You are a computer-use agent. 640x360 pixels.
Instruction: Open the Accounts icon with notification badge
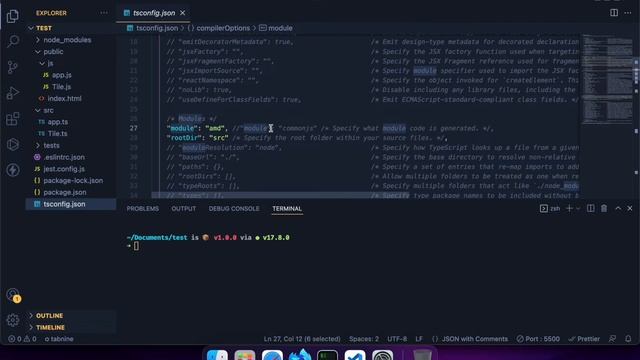point(13,295)
